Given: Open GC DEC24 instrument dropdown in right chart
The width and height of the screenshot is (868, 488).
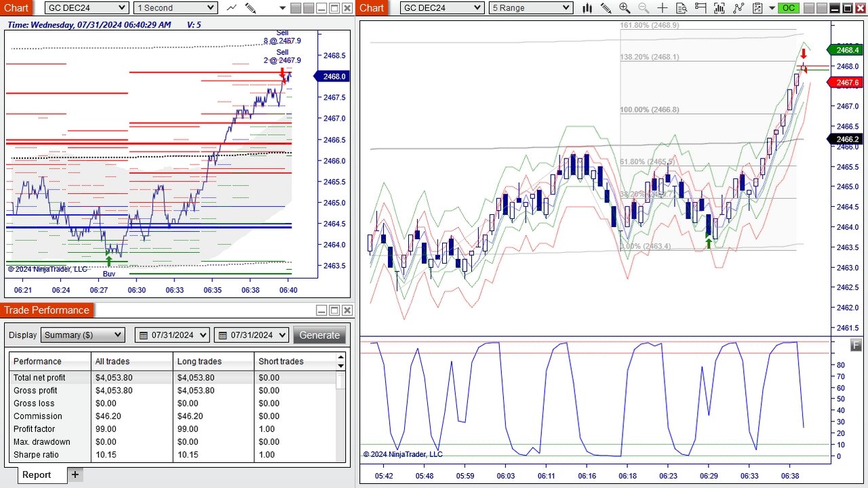Looking at the screenshot, I should pos(442,8).
